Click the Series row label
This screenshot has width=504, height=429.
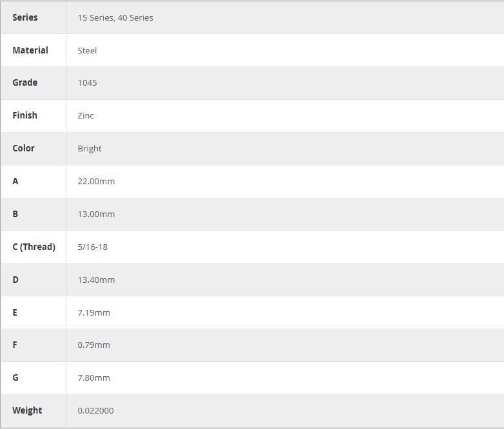tap(25, 17)
